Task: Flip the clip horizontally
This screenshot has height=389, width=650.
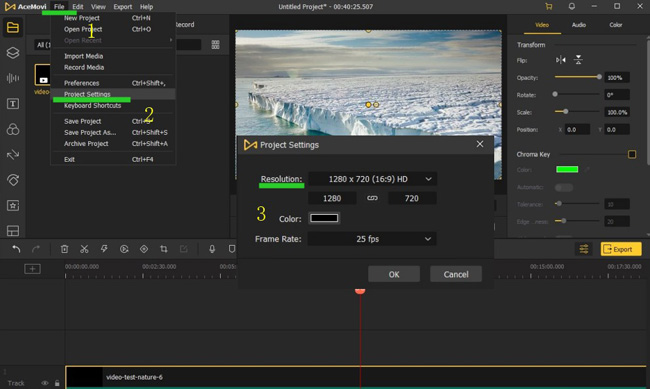Action: [561, 60]
